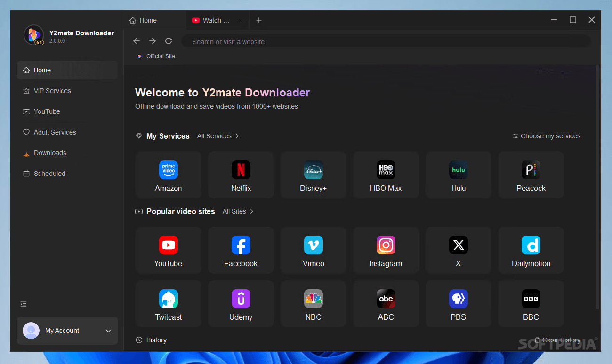Open the Udemy site tile
The height and width of the screenshot is (364, 612).
(241, 304)
